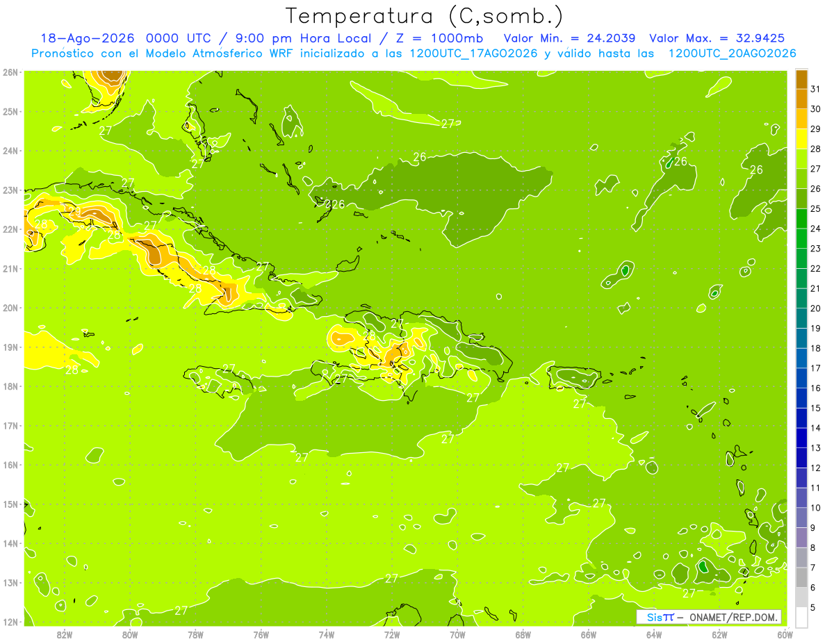Image resolution: width=834 pixels, height=644 pixels.
Task: Click the 66W longitude axis label
Action: pos(589,634)
